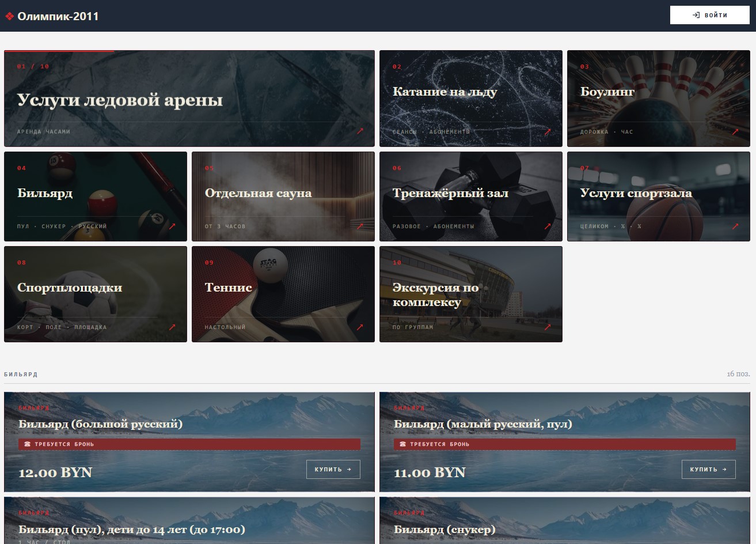This screenshot has width=756, height=544.
Task: Open the Катание на льду card
Action: coord(471,99)
